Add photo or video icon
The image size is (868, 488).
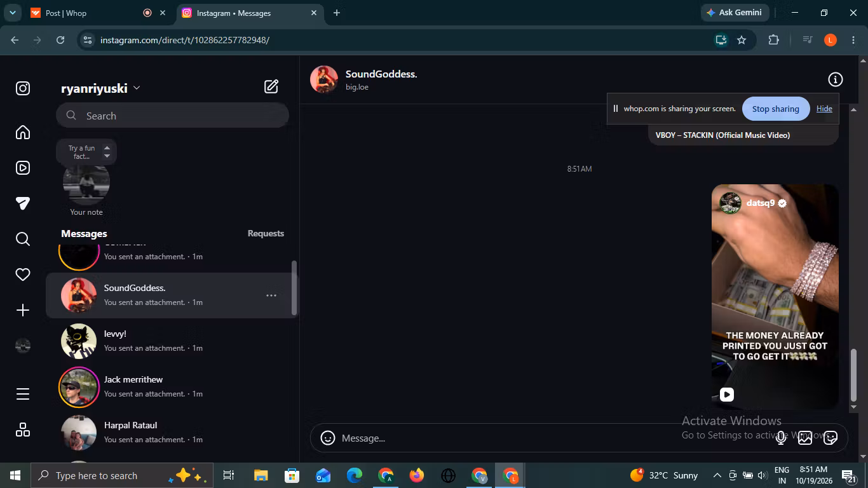[x=805, y=438]
